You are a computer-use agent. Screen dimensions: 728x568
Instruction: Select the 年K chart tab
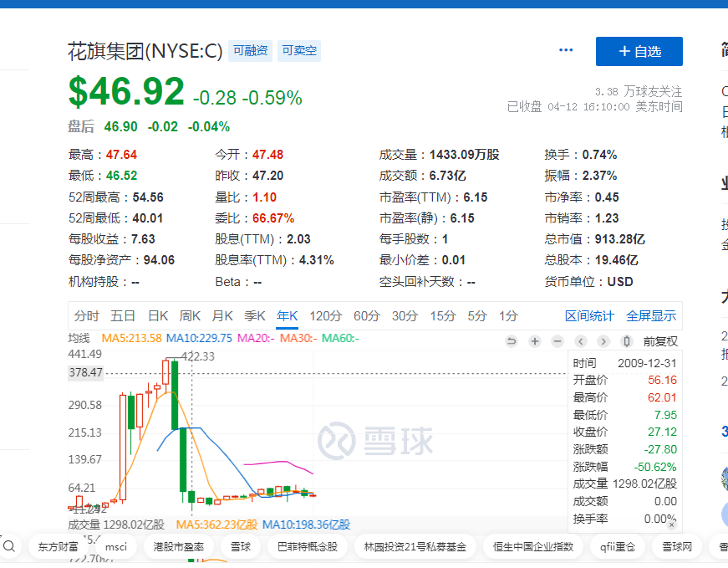[x=287, y=316]
